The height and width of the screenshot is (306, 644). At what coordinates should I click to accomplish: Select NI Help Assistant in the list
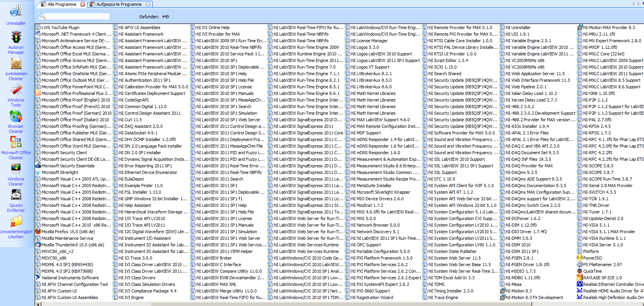point(135,205)
